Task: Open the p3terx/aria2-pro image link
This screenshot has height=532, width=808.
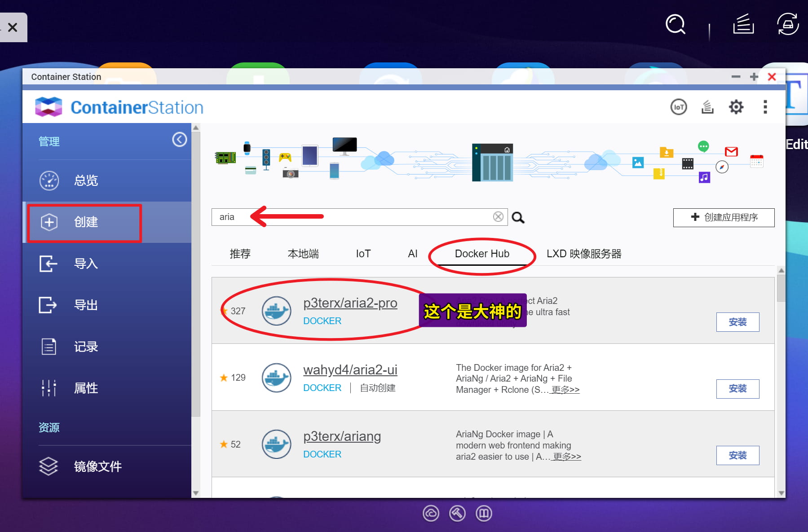Action: coord(350,303)
